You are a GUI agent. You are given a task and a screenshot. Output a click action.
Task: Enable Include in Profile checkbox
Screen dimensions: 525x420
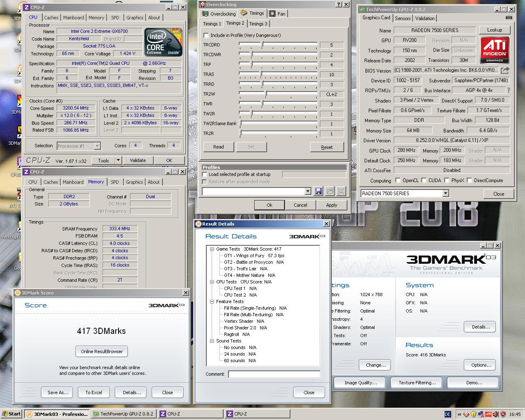point(206,35)
